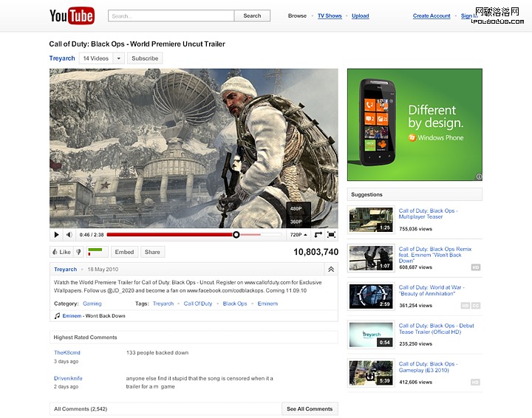Click the Embed button
Image resolution: width=532 pixels, height=418 pixels.
click(x=124, y=252)
